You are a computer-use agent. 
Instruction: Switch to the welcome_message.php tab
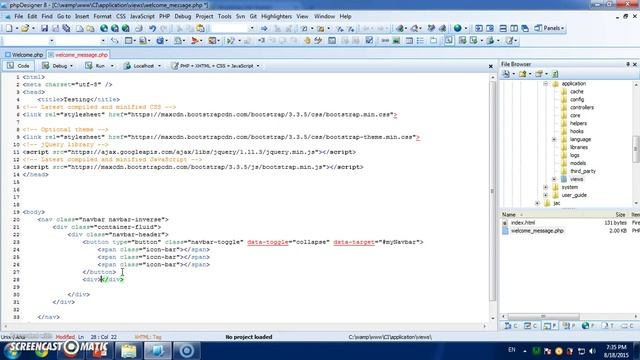point(78,55)
